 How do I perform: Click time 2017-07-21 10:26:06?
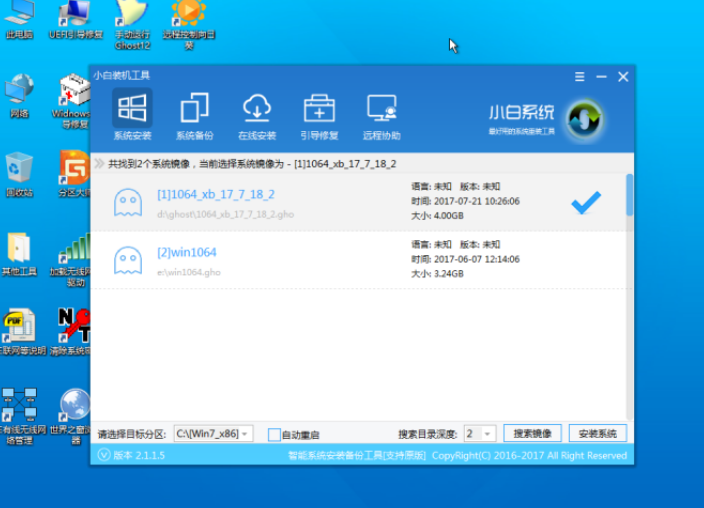coord(477,201)
